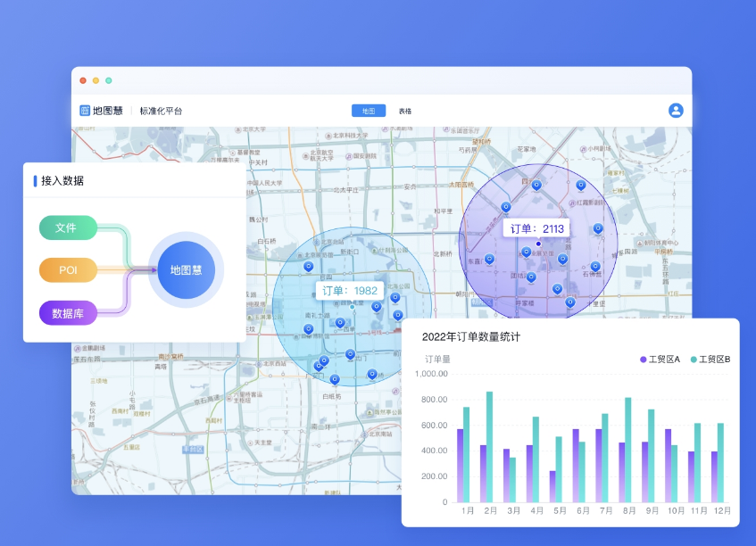The width and height of the screenshot is (756, 546).
Task: Click the red close window dot
Action: (x=83, y=80)
